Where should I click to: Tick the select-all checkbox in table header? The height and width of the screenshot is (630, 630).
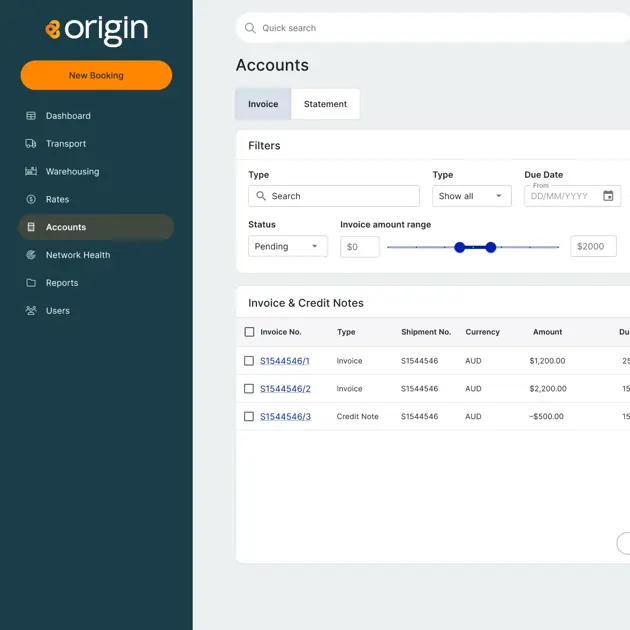(250, 332)
